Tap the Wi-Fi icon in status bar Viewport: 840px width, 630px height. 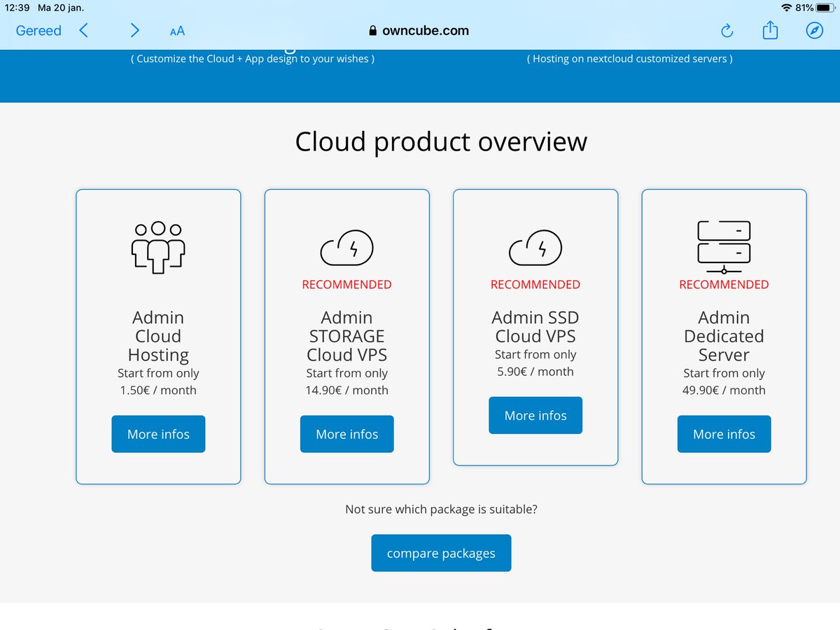(787, 8)
